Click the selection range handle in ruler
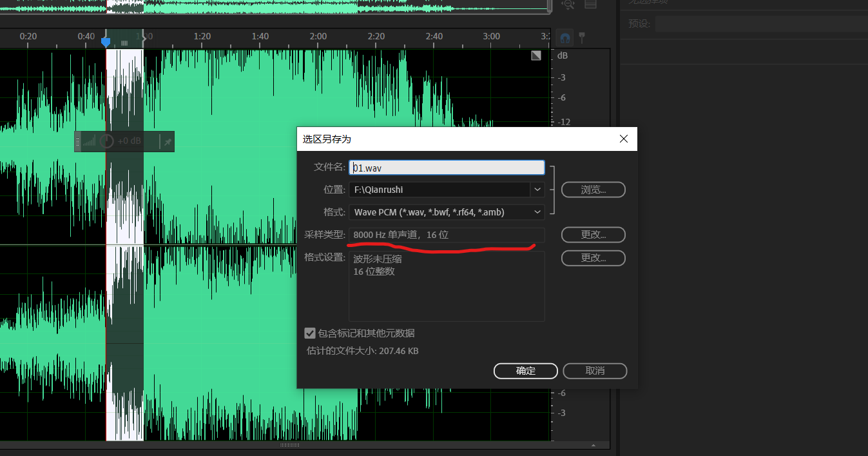This screenshot has height=456, width=868. point(124,43)
